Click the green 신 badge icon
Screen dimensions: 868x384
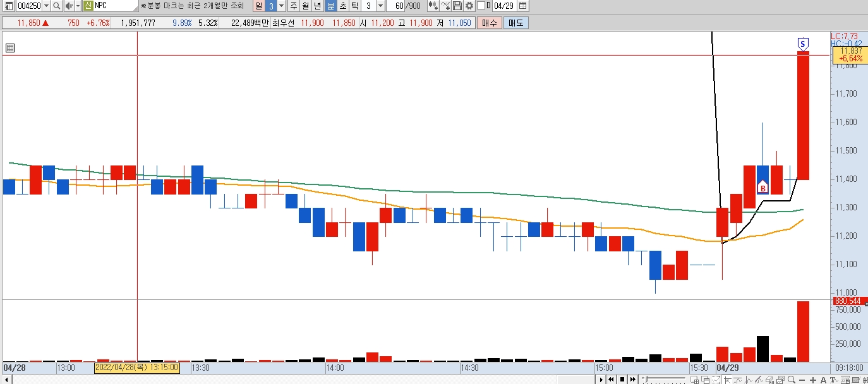coord(88,6)
